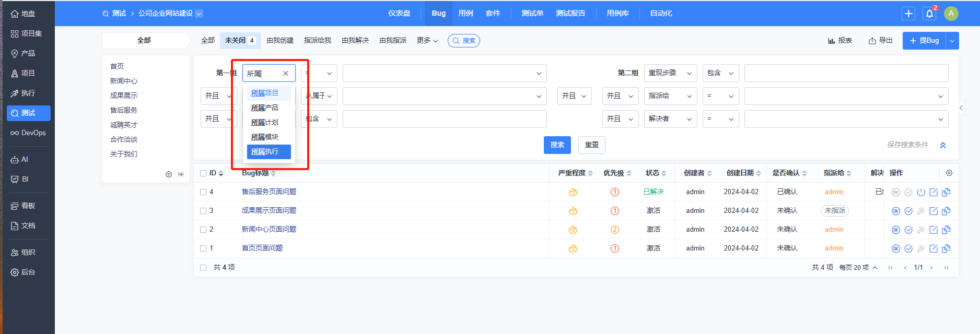Screen dimensions: 980x334
Task: Click the blue 搜索 button
Action: click(557, 145)
